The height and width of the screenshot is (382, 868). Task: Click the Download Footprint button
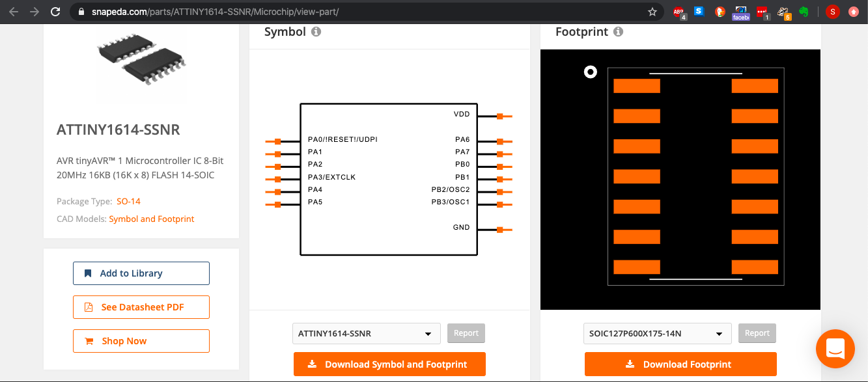click(x=680, y=364)
